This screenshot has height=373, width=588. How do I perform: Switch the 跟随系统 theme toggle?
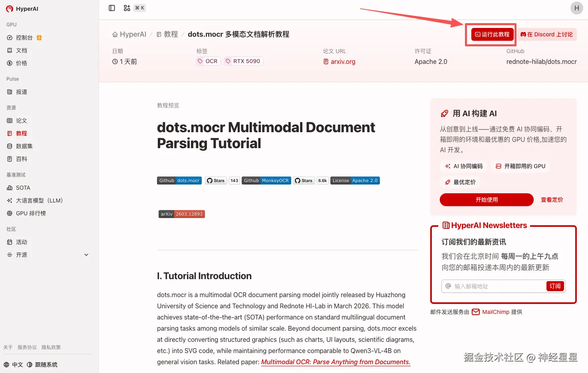click(x=42, y=365)
